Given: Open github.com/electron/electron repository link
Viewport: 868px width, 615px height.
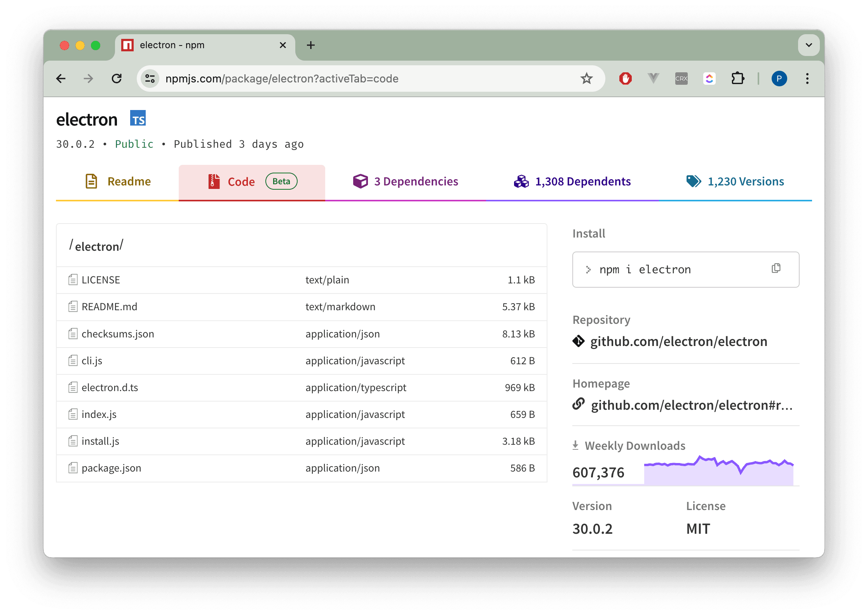Looking at the screenshot, I should [678, 341].
